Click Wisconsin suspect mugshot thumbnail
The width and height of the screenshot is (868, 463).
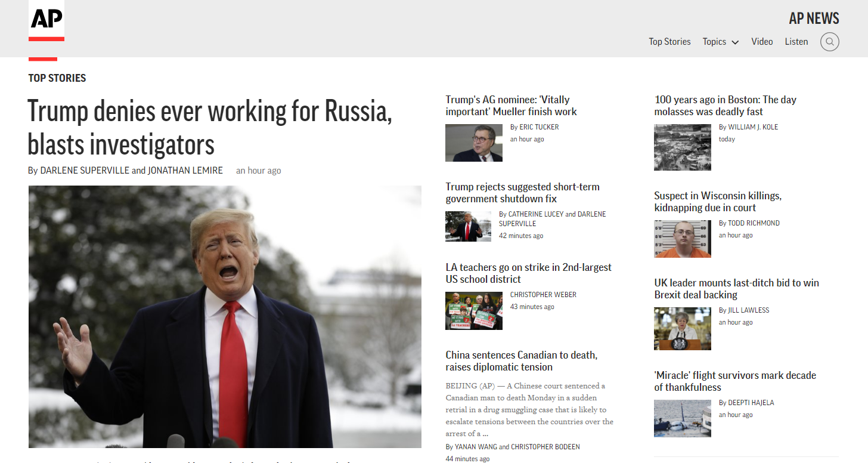click(x=683, y=239)
